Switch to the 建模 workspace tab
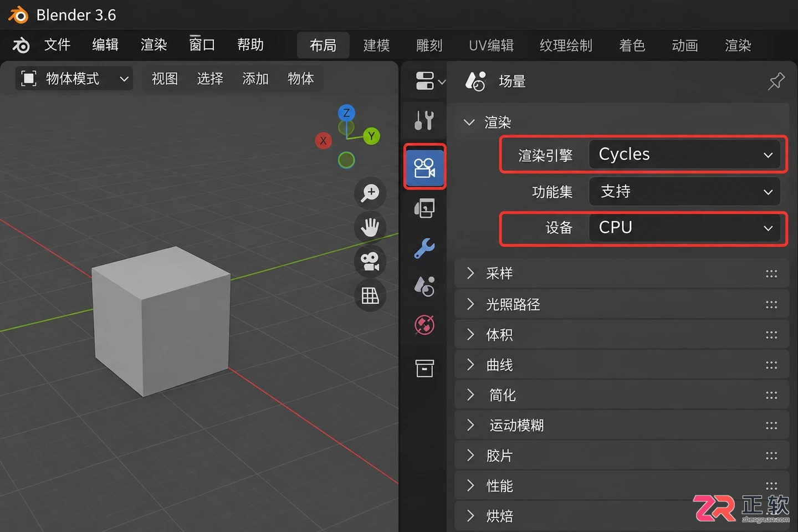798x532 pixels. pos(377,45)
